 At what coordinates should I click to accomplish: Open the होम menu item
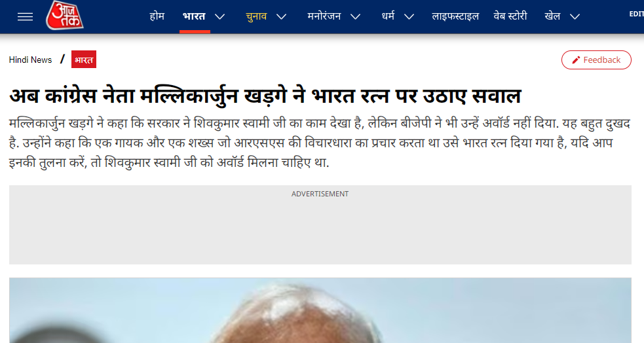(157, 16)
